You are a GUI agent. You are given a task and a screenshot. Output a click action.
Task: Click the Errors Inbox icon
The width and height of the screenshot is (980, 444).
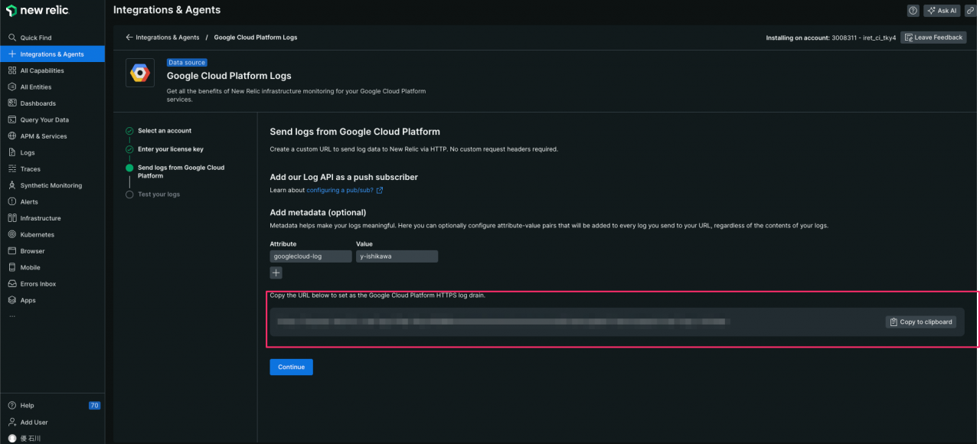pyautogui.click(x=12, y=284)
